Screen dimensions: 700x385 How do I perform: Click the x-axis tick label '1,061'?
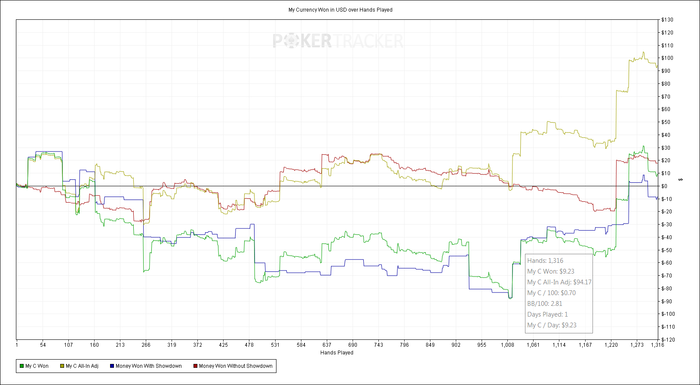[x=533, y=345]
